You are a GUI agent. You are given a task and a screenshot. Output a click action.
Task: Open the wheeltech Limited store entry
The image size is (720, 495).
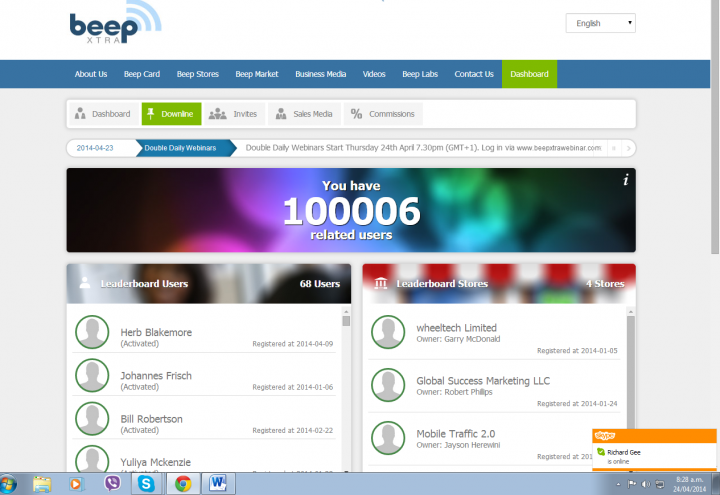pos(494,333)
